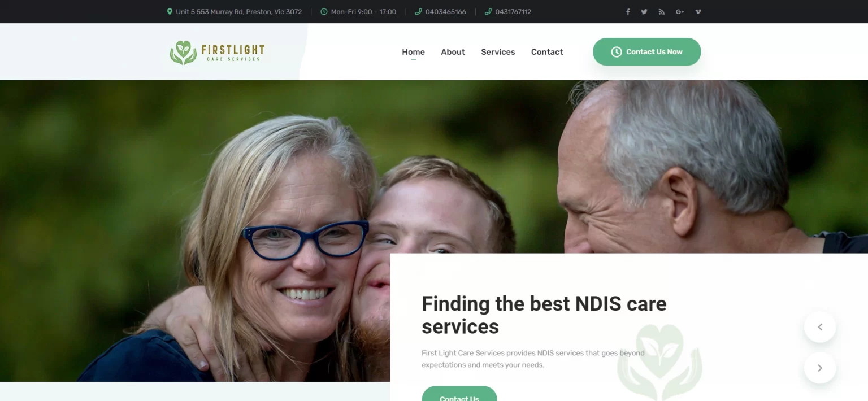This screenshot has width=868, height=401.
Task: Show previous slide with left arrow
Action: tap(820, 327)
